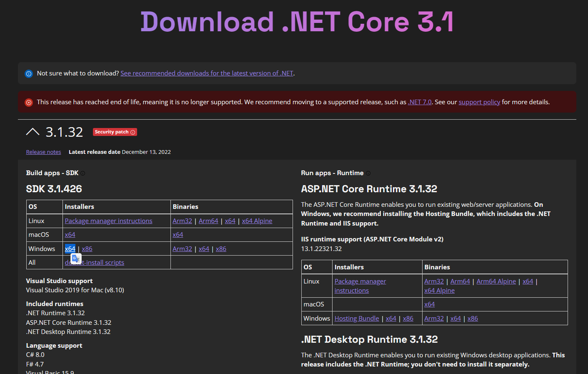
Task: Click the 3.1.32 version number heading
Action: point(64,132)
